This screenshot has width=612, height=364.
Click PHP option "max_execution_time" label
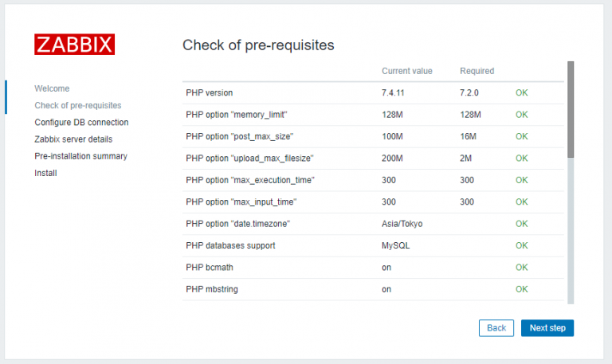click(249, 180)
